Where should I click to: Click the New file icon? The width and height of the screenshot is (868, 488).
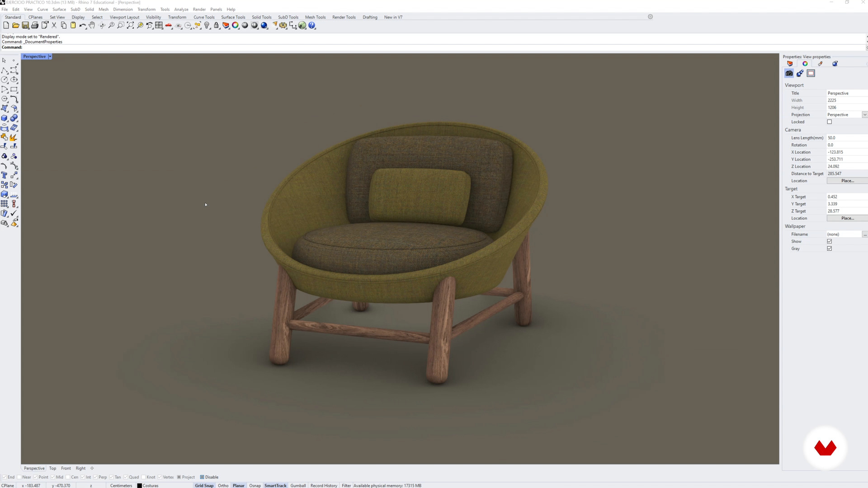tap(6, 25)
